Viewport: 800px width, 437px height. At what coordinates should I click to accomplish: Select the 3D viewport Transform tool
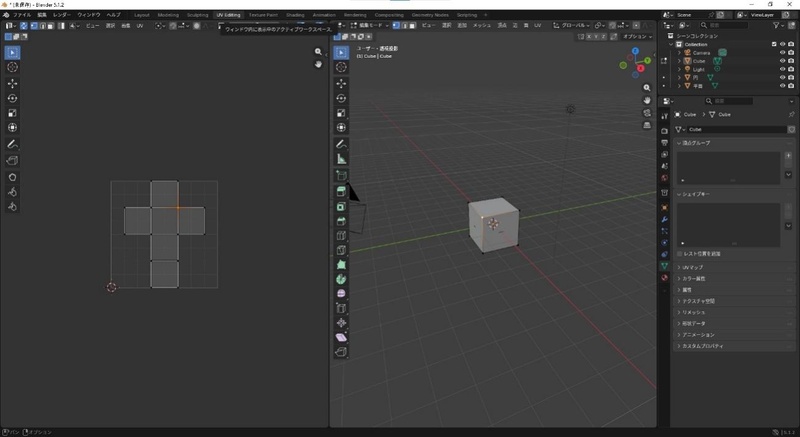pos(341,127)
